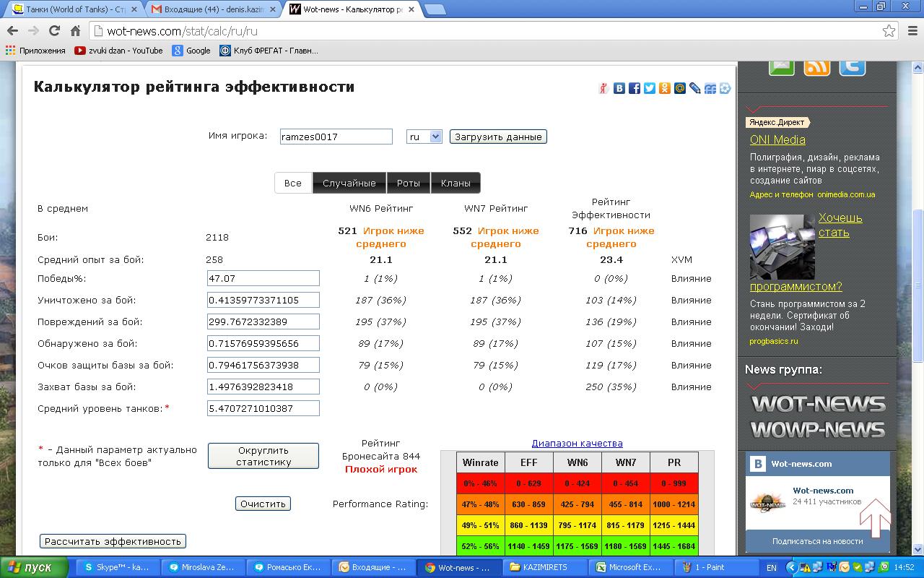
Task: Open the Chrome menu
Action: click(x=911, y=31)
